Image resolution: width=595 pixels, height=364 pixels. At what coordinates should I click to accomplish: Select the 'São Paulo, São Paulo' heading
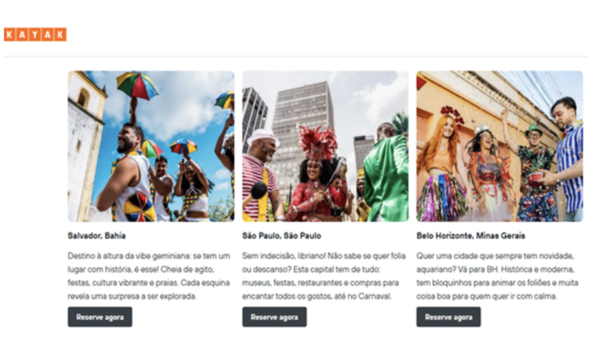coord(281,236)
